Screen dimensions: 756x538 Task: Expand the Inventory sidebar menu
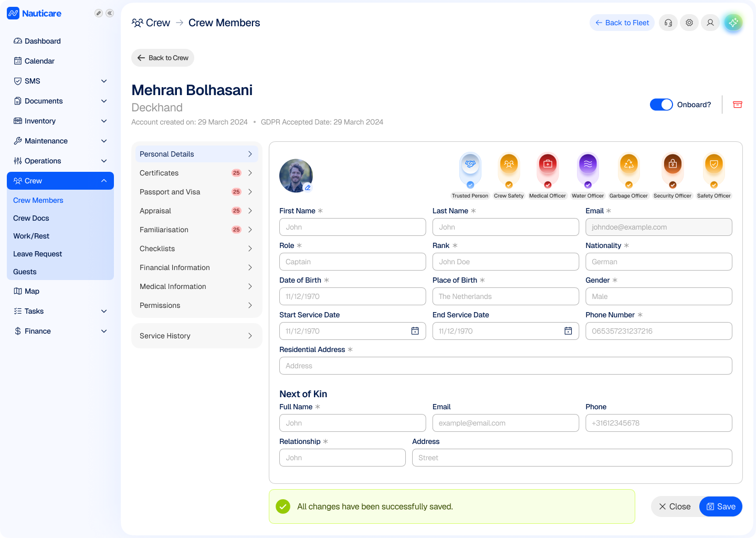point(104,121)
